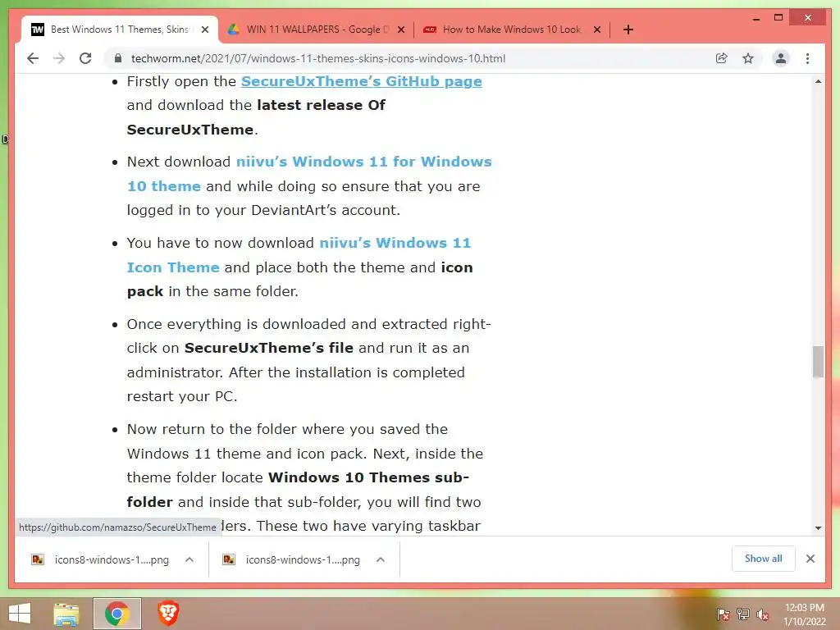840x630 pixels.
Task: Open Chrome three-dot menu
Action: tap(807, 58)
